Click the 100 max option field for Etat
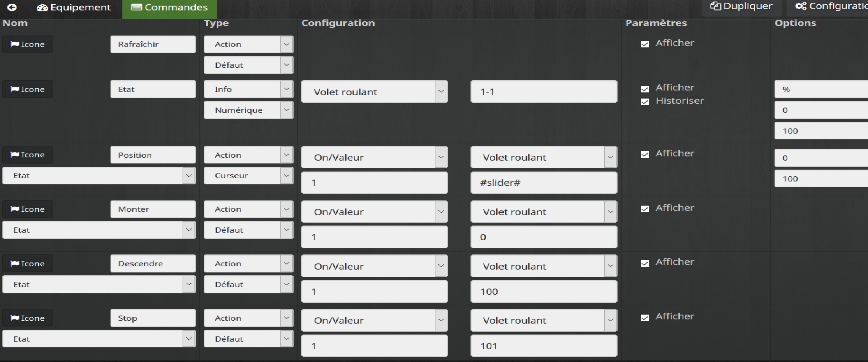Screen dimensions: 868x362 coord(821,131)
